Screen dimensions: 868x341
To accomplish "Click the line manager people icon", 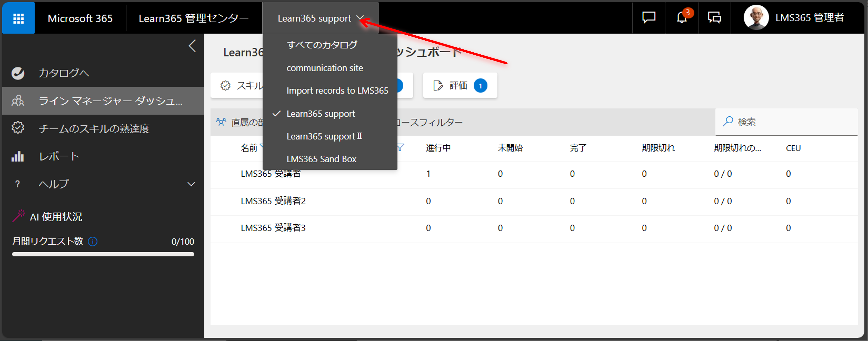I will pos(18,101).
